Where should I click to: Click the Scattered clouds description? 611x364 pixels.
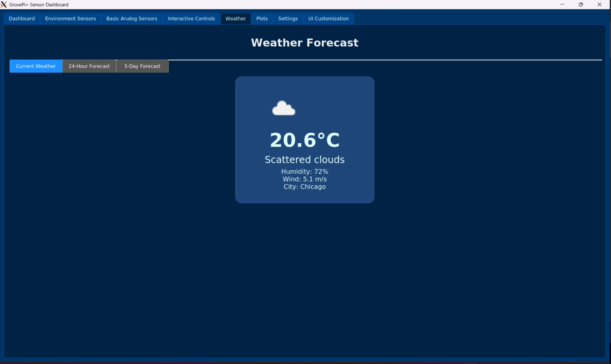(305, 159)
